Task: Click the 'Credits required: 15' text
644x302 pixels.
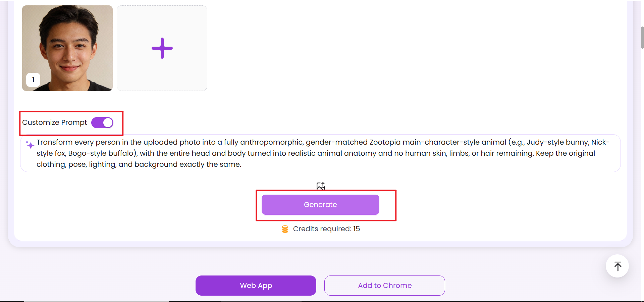Action: 326,229
